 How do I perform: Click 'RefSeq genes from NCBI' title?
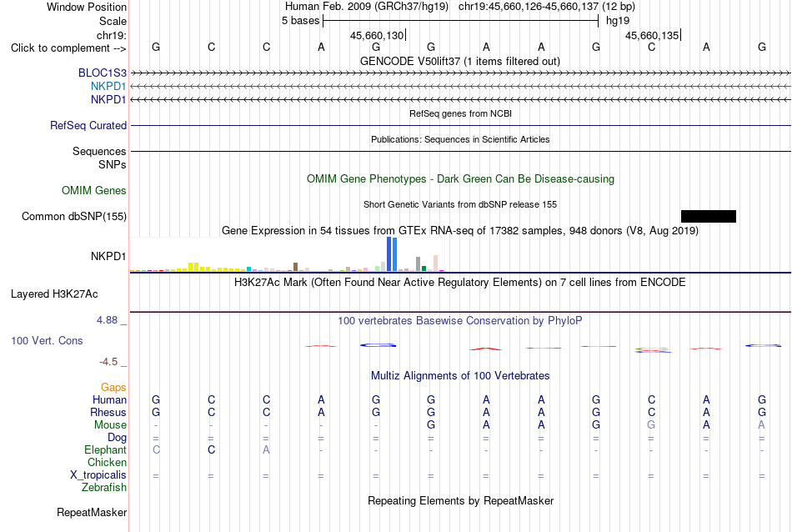460,113
